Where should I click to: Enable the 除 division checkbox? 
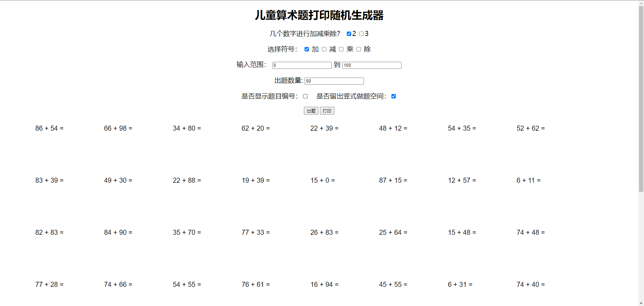[359, 49]
